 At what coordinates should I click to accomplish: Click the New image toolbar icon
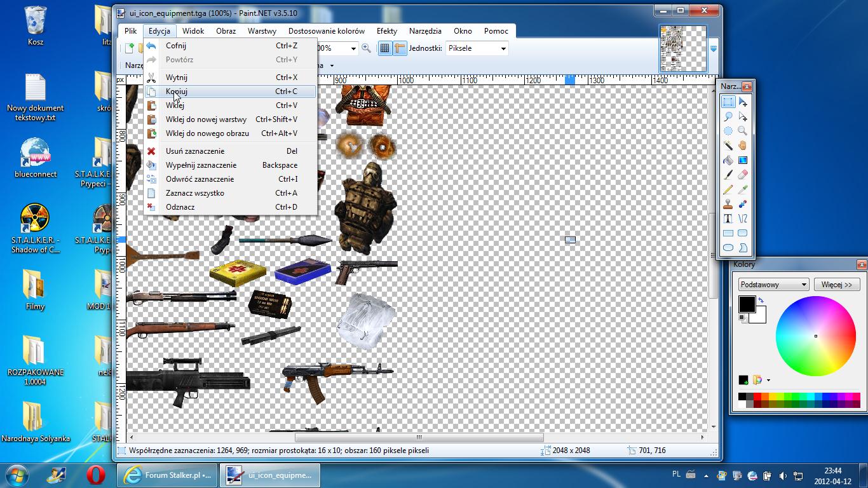tap(129, 48)
